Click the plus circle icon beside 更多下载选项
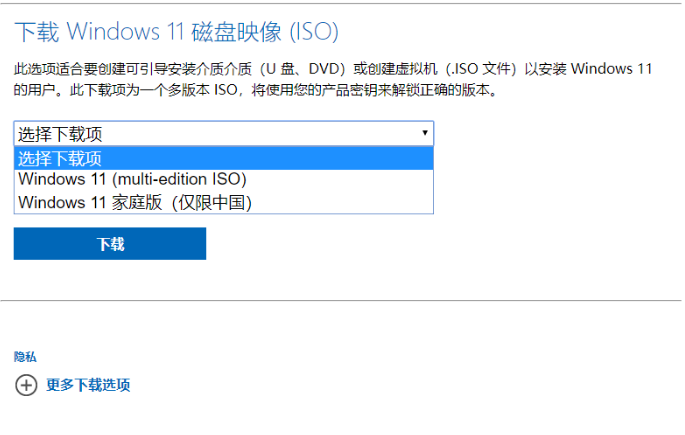This screenshot has width=685, height=435. pyautogui.click(x=26, y=385)
